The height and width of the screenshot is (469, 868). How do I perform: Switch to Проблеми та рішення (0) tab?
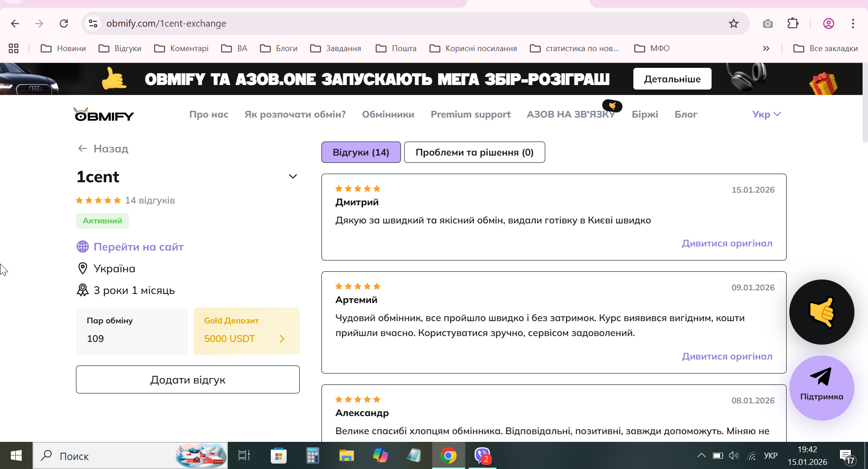click(474, 152)
